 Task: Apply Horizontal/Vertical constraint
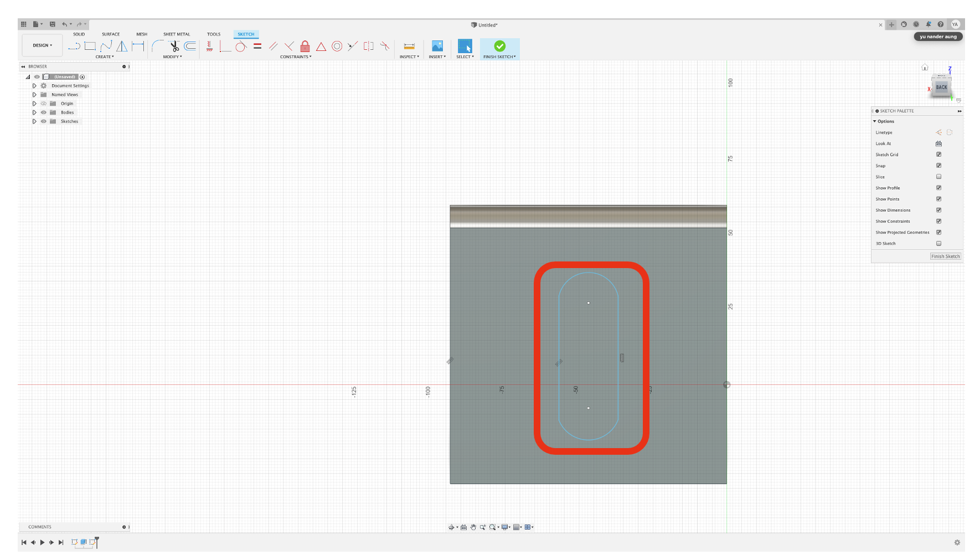(x=209, y=46)
